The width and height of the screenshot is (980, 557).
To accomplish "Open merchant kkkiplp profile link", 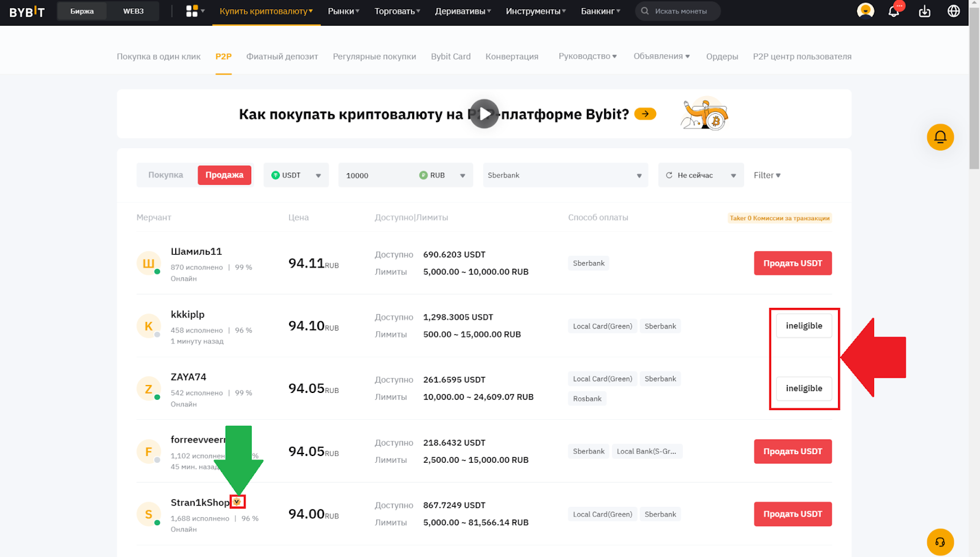I will (x=187, y=315).
